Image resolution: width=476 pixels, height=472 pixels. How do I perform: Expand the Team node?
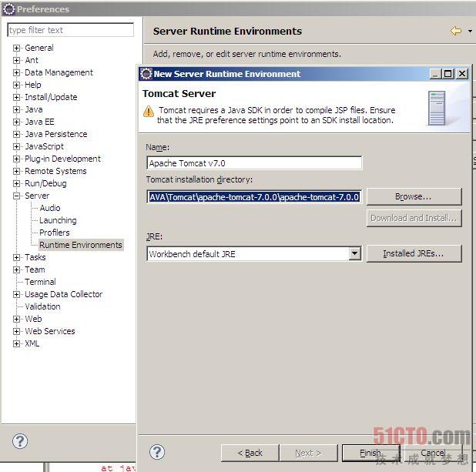tap(16, 269)
